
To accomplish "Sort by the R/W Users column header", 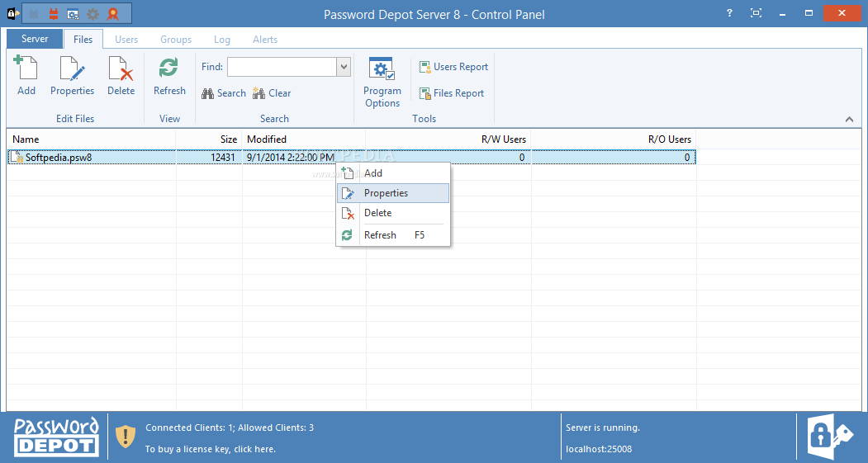I will 448,139.
